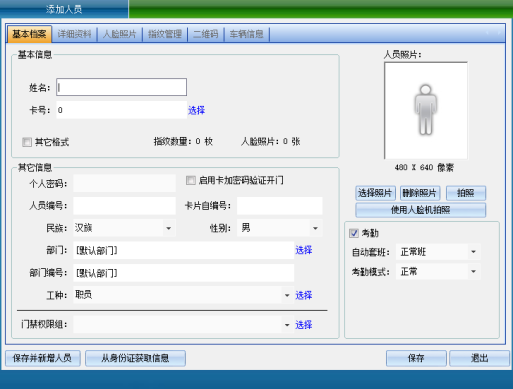Viewport: 513px width, 389px height.
Task: Open the 人脸照片 tab
Action: click(120, 34)
